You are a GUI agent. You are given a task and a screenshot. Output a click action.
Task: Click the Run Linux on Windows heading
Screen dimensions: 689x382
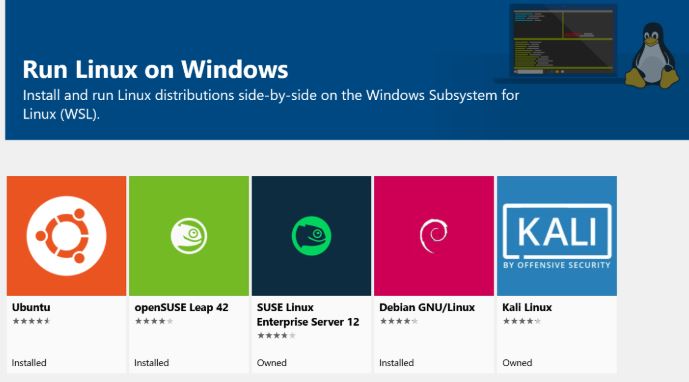tap(156, 69)
